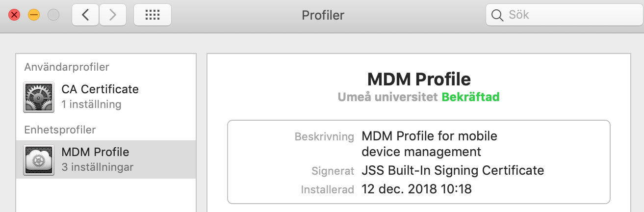Minimize the window using the yellow button
This screenshot has height=212, width=644.
pos(33,15)
